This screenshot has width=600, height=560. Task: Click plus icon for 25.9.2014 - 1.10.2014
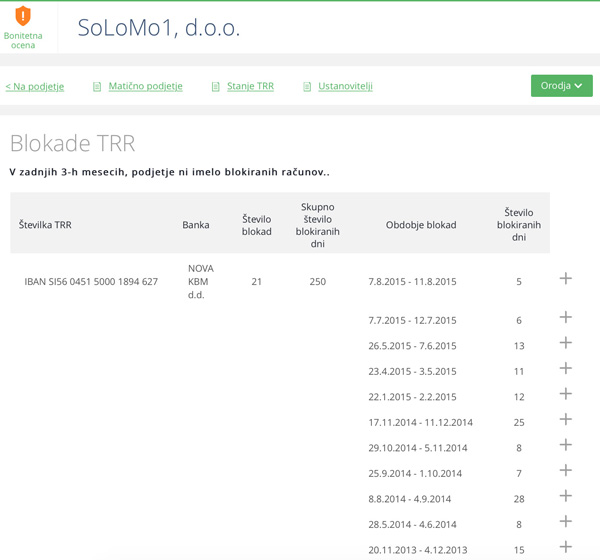(565, 470)
